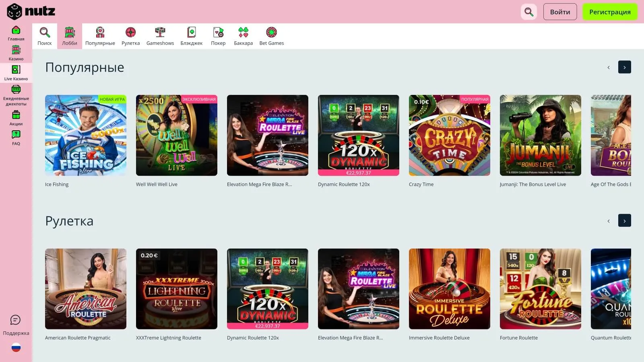Click 'Jumanji: The Bonus Level Live' title
Image resolution: width=644 pixels, height=362 pixels.
[533, 184]
